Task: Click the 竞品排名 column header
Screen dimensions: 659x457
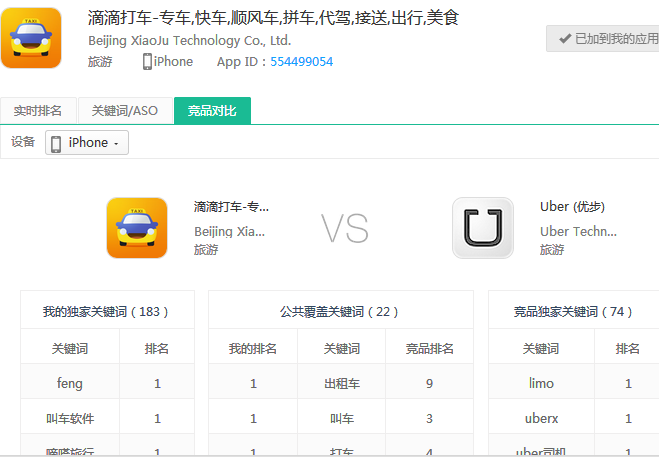Action: pyautogui.click(x=429, y=349)
